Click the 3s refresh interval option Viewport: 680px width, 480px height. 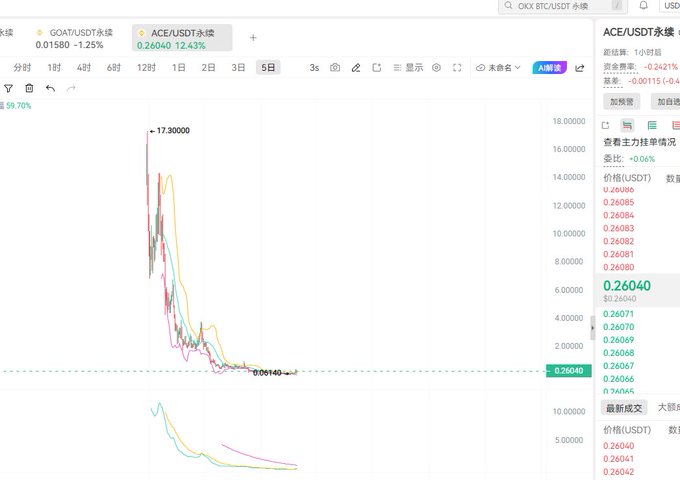pos(314,68)
